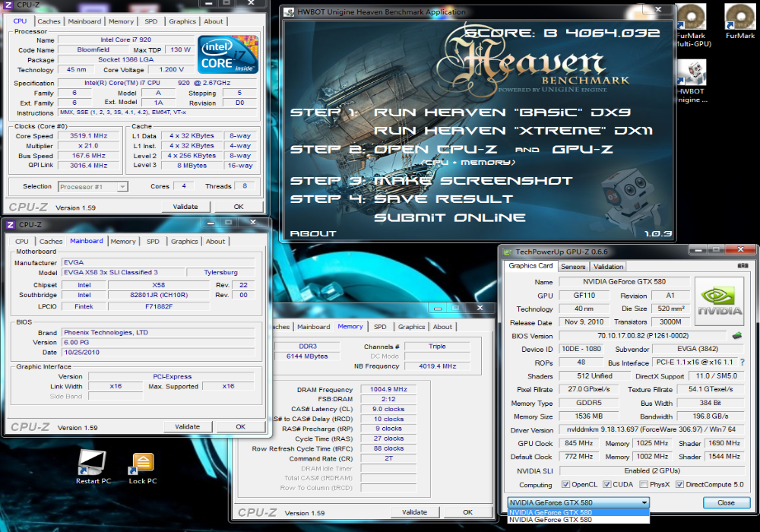This screenshot has height=532, width=760.
Task: Open Graphics tab in Mainboard CPU-Z window
Action: click(x=184, y=241)
